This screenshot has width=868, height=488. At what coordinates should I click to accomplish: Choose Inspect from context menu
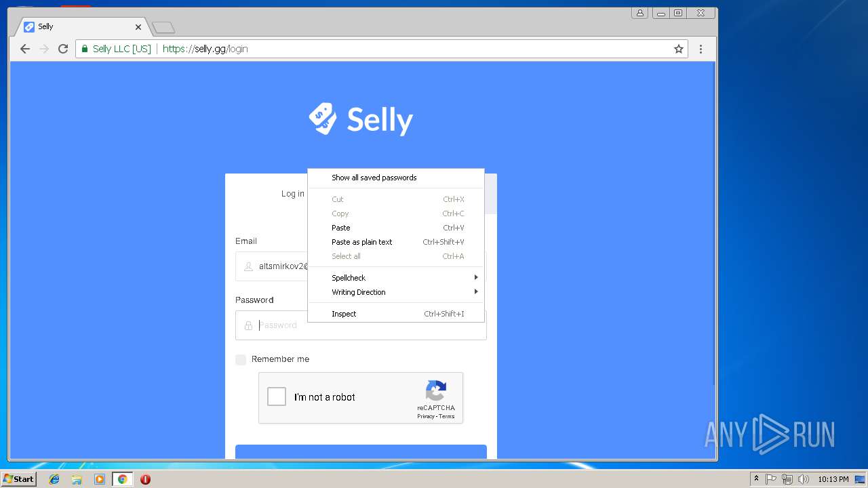pyautogui.click(x=396, y=314)
